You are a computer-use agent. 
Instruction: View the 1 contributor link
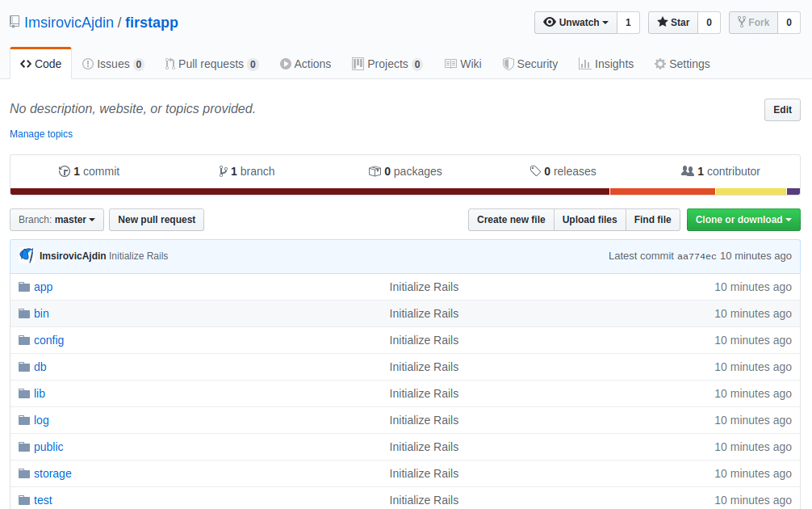coord(721,171)
